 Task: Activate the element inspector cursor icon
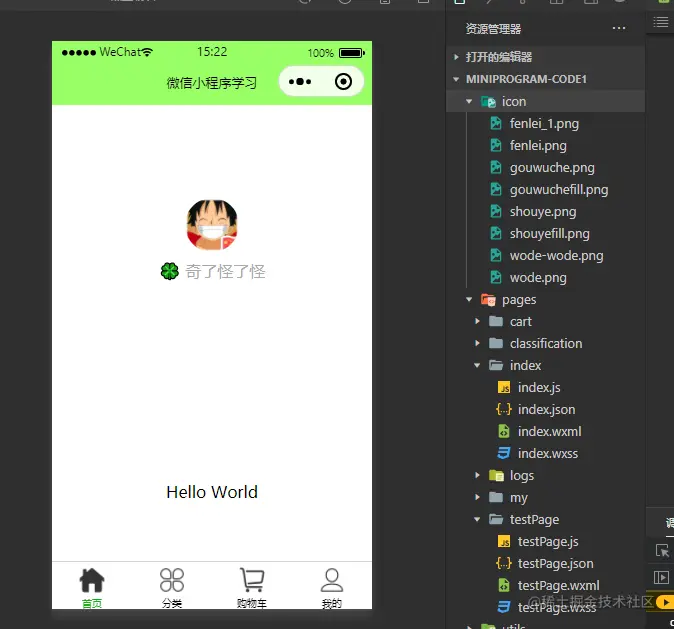coord(662,550)
